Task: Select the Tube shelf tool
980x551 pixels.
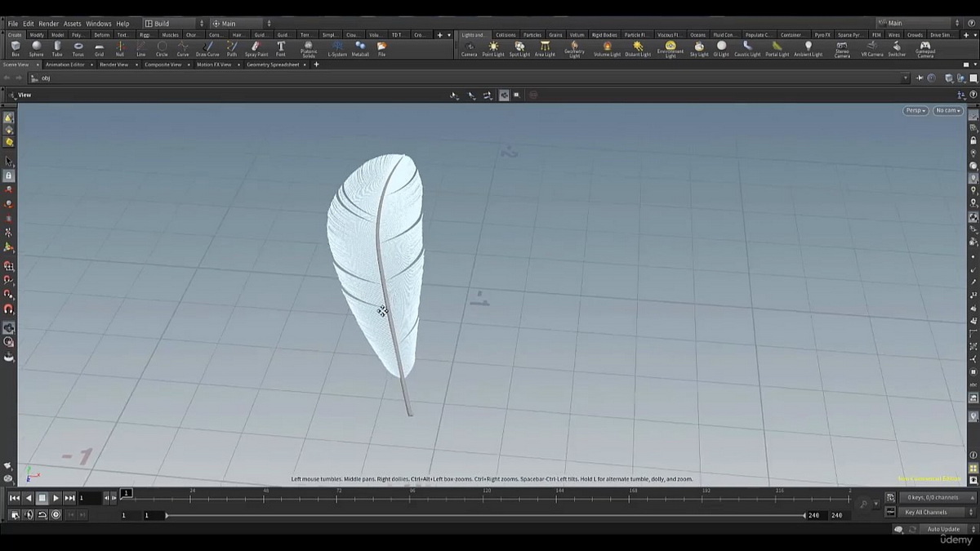Action: click(57, 49)
